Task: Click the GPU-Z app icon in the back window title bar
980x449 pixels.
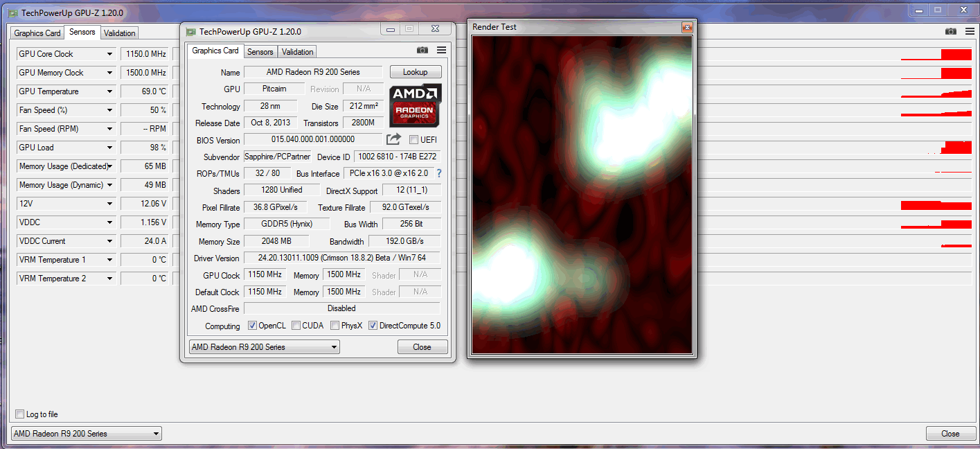Action: 12,12
